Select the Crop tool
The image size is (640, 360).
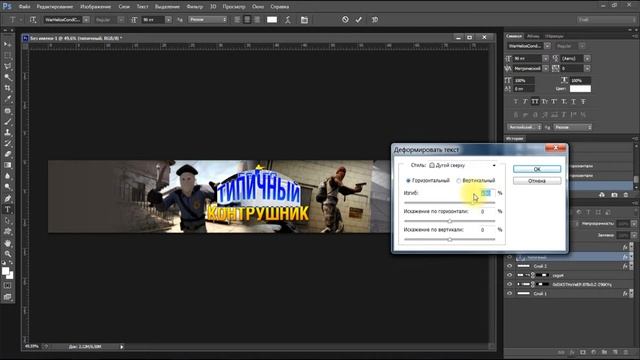pyautogui.click(x=7, y=88)
